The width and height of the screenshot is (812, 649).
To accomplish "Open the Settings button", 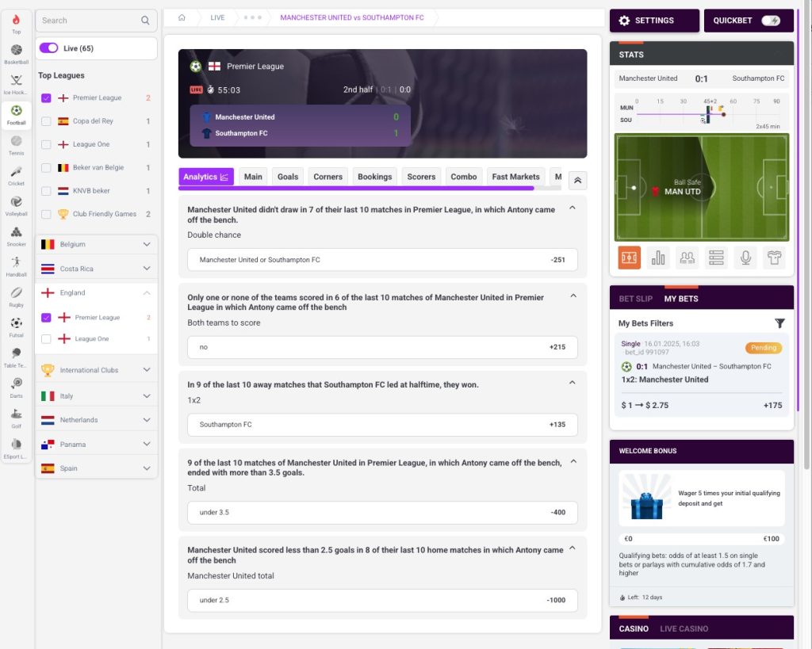I will coord(654,21).
